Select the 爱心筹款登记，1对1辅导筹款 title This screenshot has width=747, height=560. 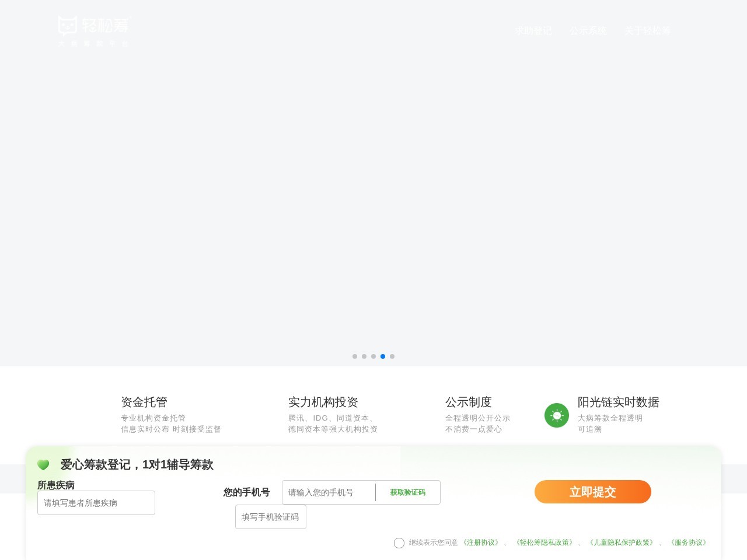[137, 465]
